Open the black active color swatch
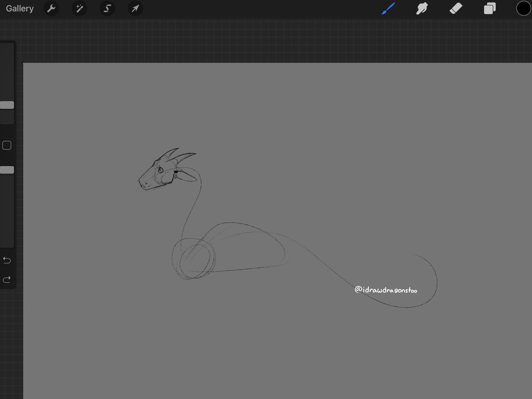 pos(523,8)
